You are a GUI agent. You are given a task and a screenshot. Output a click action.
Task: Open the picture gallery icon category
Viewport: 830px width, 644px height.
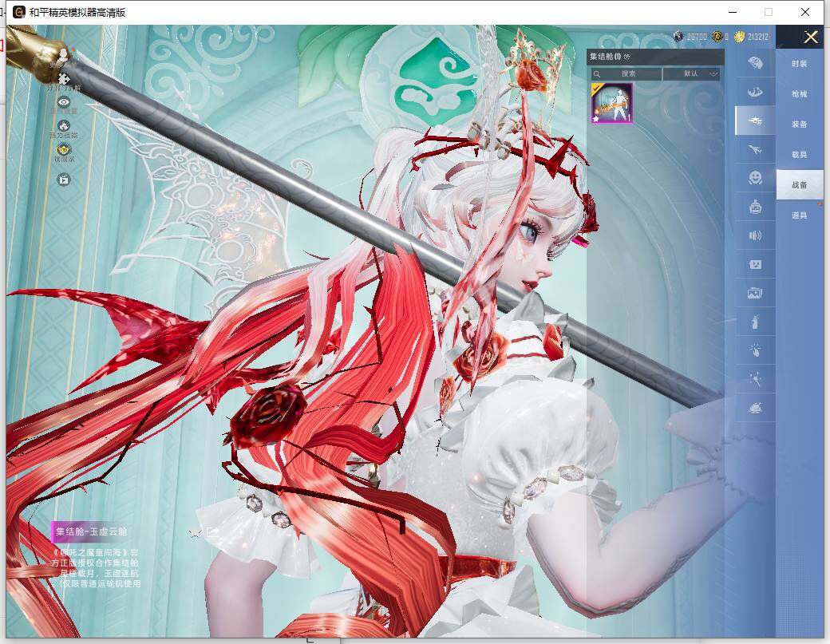[755, 293]
